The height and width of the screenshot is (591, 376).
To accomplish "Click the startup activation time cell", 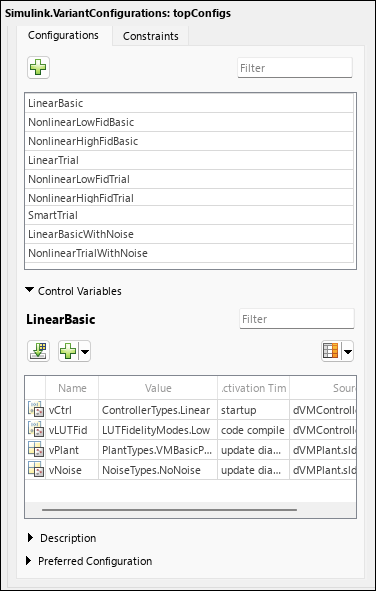I will (254, 410).
